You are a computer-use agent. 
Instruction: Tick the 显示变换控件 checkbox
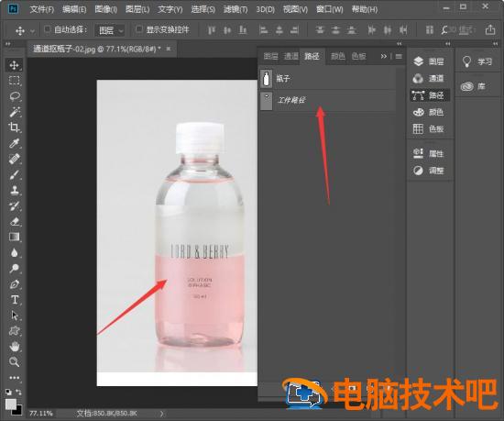point(139,29)
